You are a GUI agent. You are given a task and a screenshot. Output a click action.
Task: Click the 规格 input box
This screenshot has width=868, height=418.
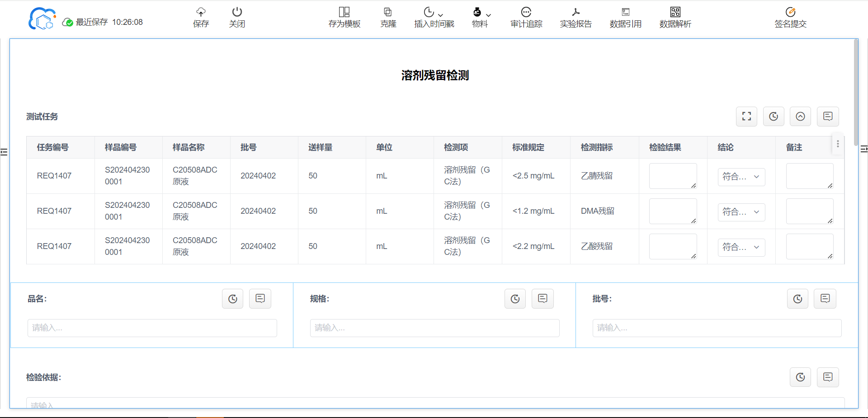coord(434,328)
